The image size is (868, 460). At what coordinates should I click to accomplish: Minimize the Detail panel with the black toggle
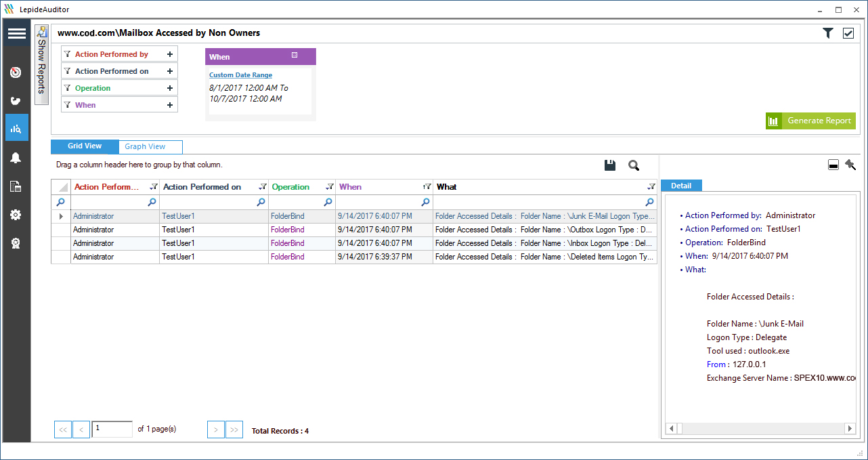[x=833, y=165]
